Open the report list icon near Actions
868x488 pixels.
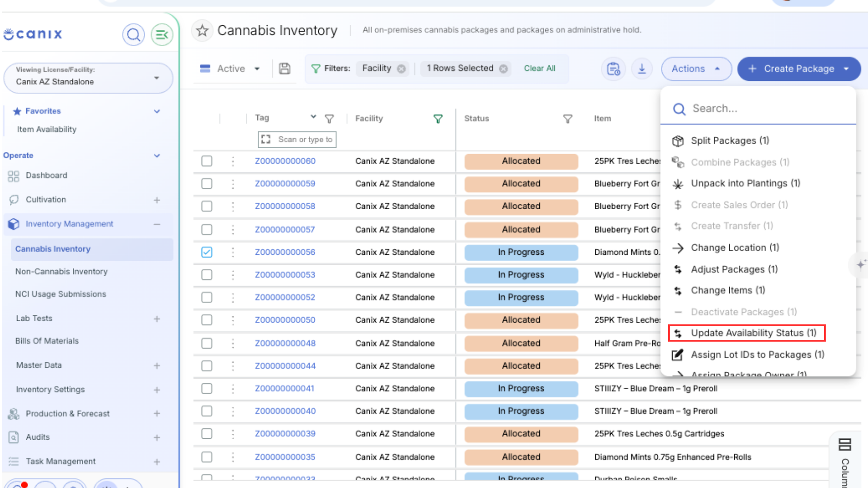point(613,69)
